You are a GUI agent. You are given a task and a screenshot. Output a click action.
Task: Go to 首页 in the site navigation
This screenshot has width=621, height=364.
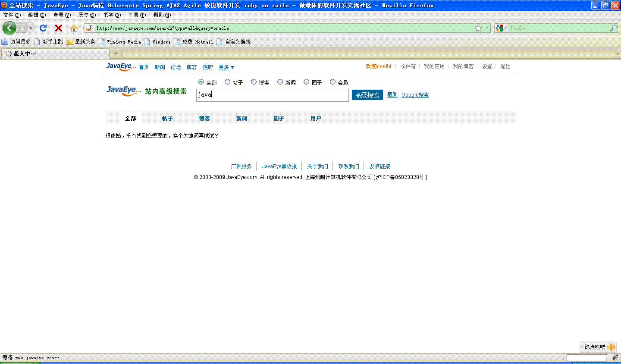click(x=144, y=67)
